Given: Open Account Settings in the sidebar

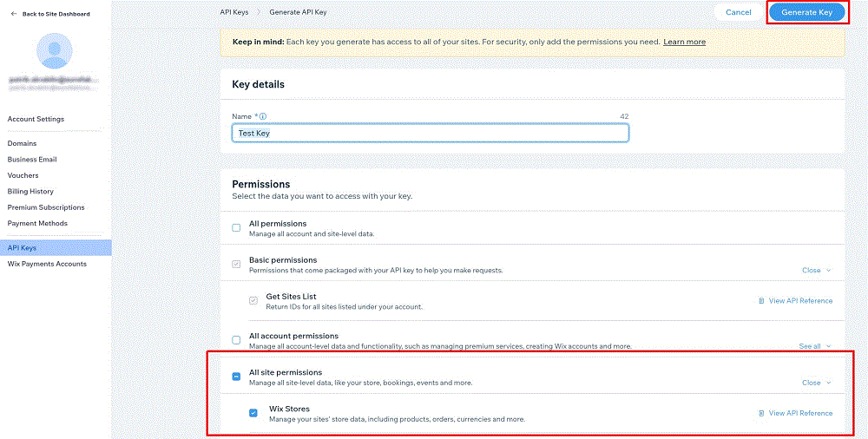Looking at the screenshot, I should pyautogui.click(x=36, y=119).
